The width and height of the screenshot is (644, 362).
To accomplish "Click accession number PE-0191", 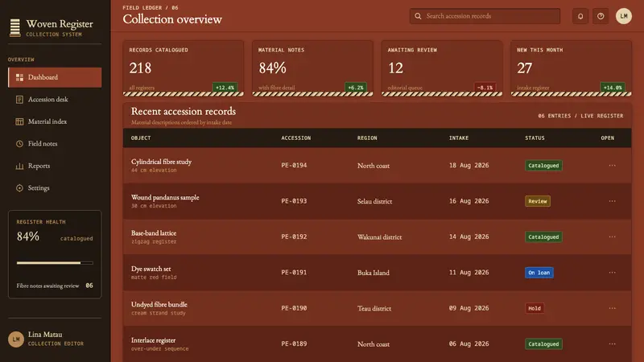I will pyautogui.click(x=294, y=273).
